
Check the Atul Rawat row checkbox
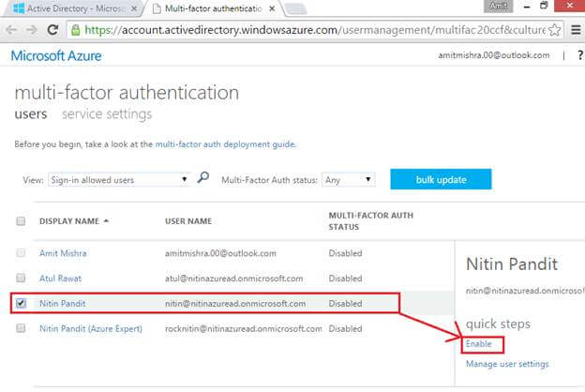[21, 279]
